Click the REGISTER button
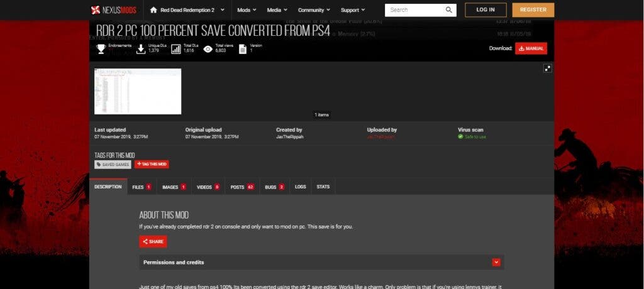 (x=533, y=10)
